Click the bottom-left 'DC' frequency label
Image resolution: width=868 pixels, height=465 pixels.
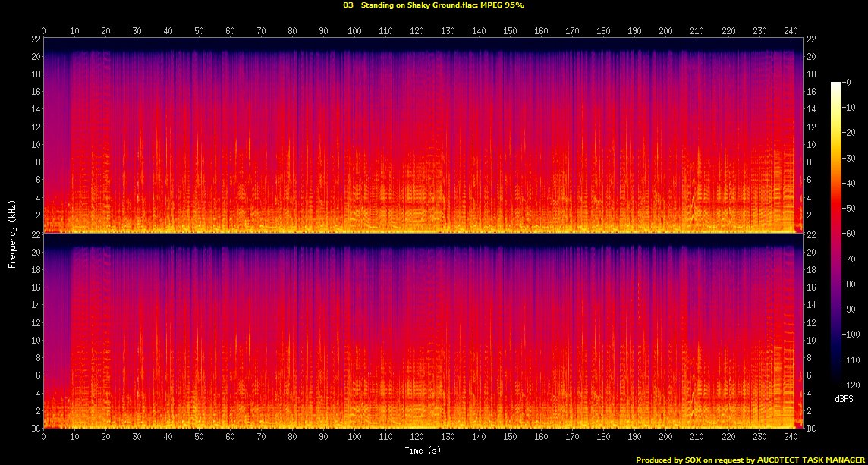[34, 429]
